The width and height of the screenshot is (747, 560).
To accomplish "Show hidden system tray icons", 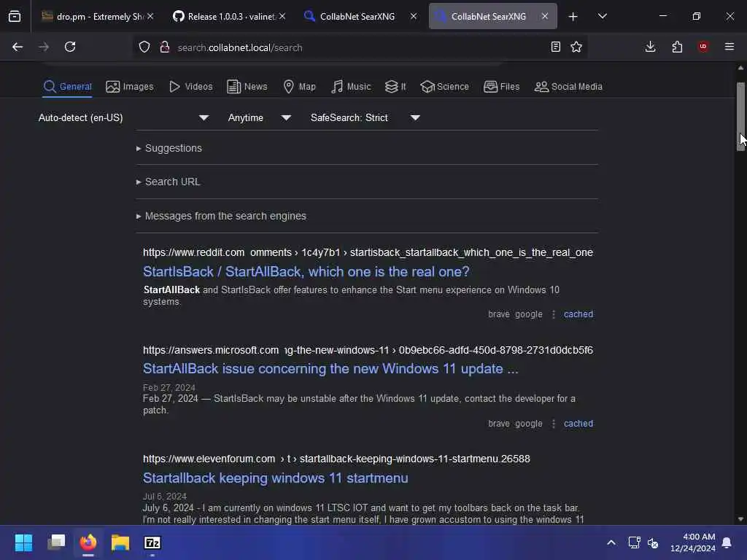I will (611, 542).
